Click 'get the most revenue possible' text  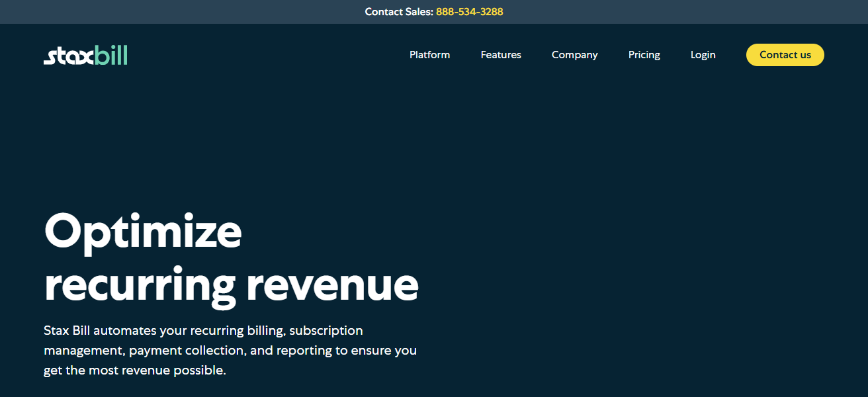click(x=135, y=371)
